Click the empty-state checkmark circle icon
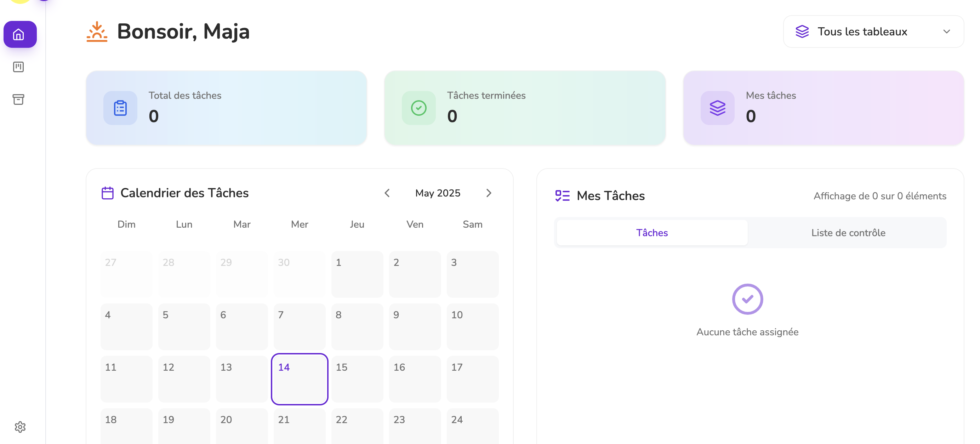 pyautogui.click(x=747, y=299)
